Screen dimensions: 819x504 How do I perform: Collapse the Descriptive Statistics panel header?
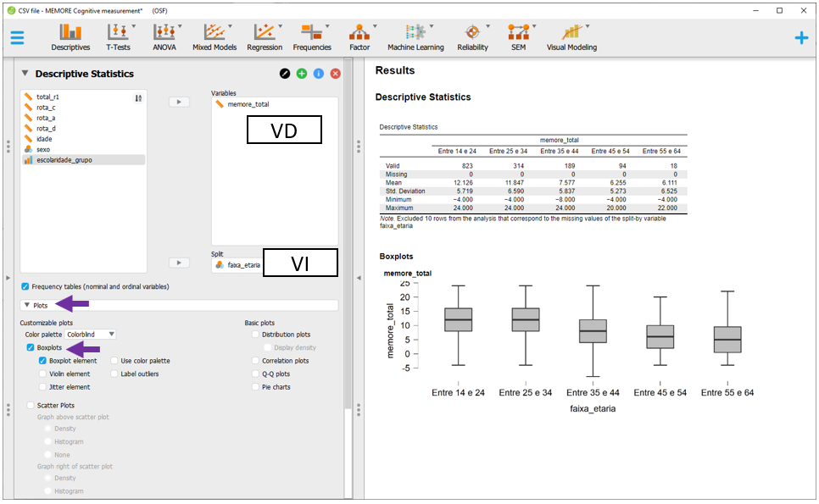click(x=25, y=74)
